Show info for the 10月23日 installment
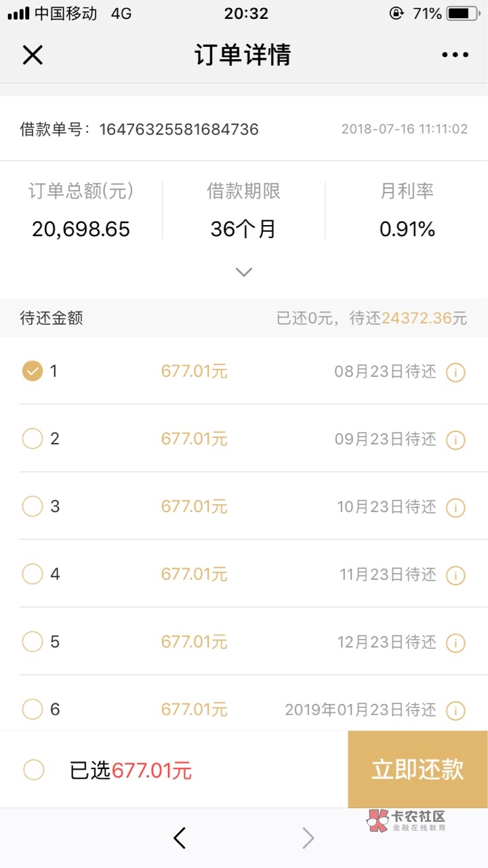 coord(455,508)
